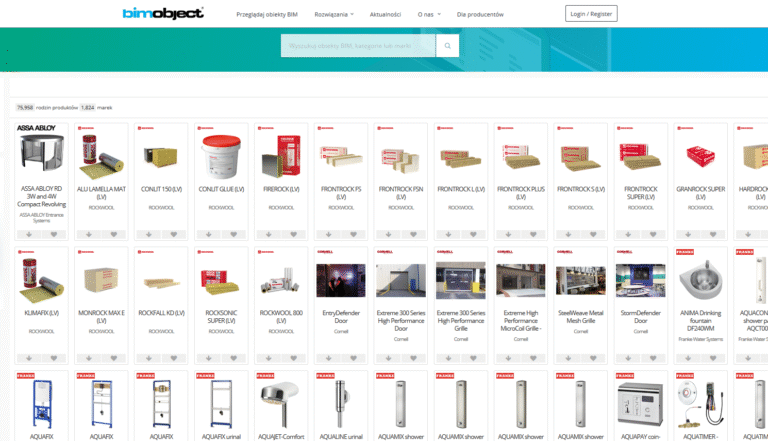Favorite ALU LAMELLA MAT (LV)
This screenshot has width=768, height=441.
pyautogui.click(x=114, y=234)
